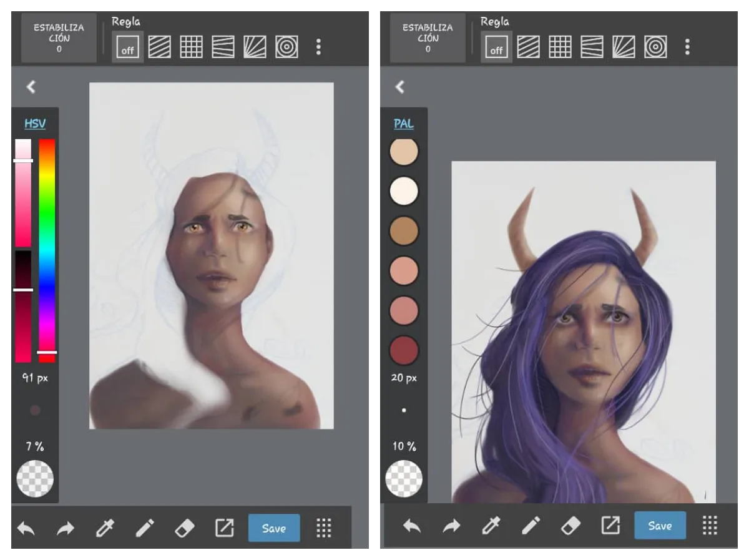Viewport: 749px width, 560px height.
Task: Select the transparent color circle in the PAL-panel screenshot
Action: (x=404, y=479)
